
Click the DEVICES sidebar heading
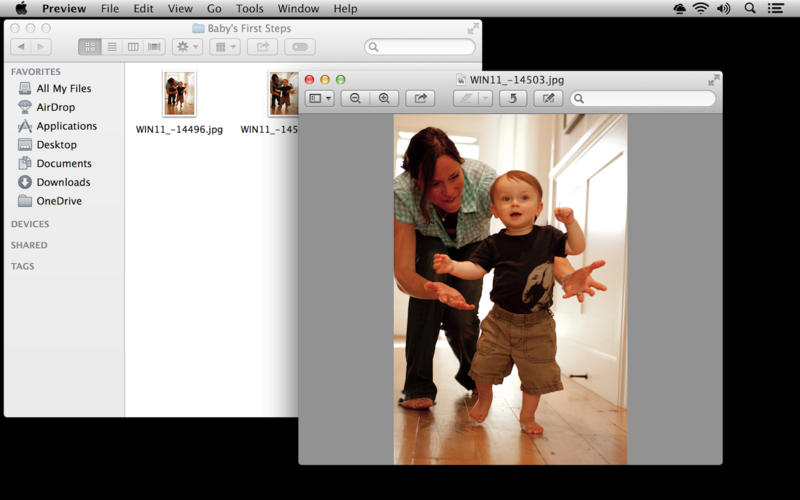coord(30,224)
